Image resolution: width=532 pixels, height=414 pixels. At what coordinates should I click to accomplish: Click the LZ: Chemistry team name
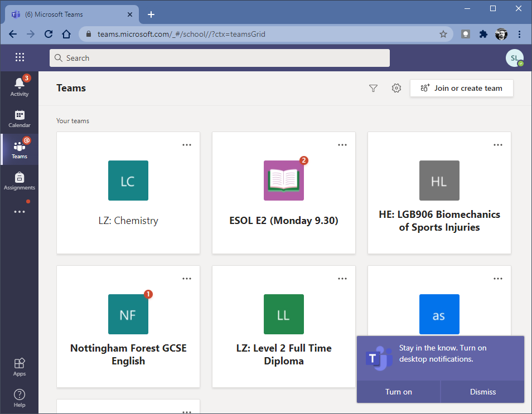coord(128,221)
